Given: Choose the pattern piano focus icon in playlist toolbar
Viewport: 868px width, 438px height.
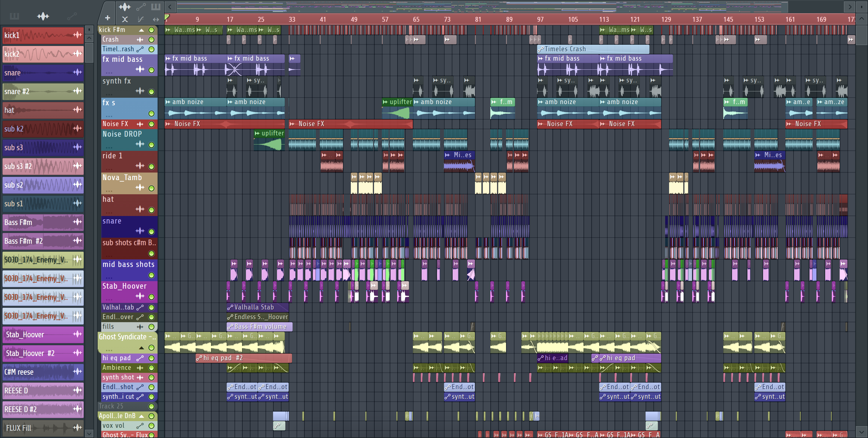Looking at the screenshot, I should (x=156, y=7).
